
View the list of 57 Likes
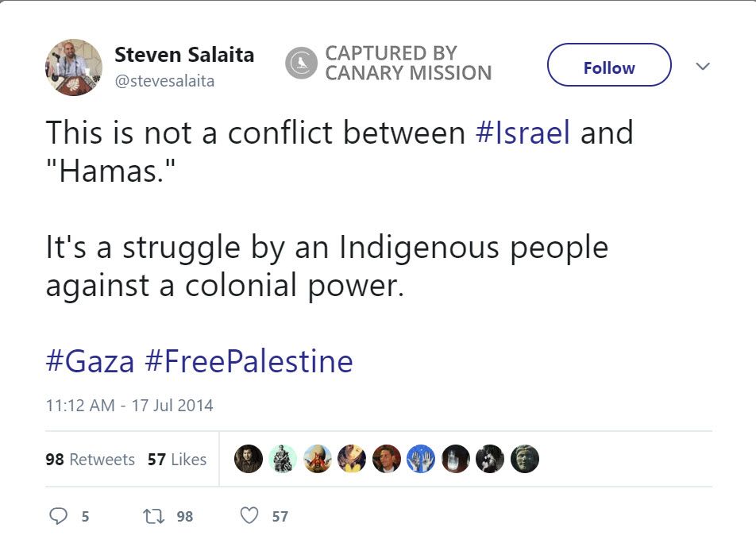pyautogui.click(x=176, y=460)
